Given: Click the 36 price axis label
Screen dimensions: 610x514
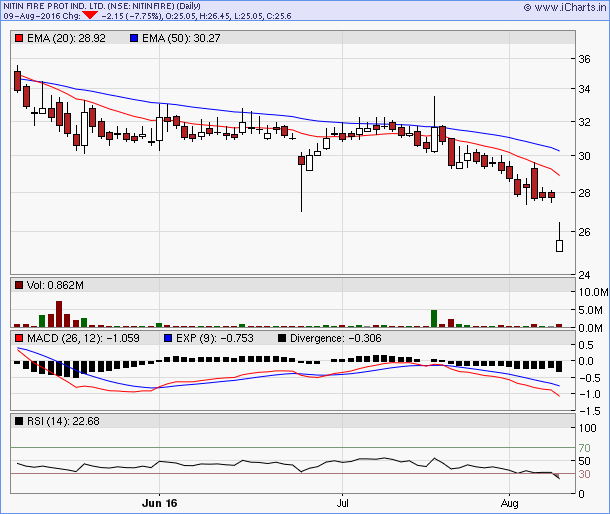Looking at the screenshot, I should tap(584, 59).
